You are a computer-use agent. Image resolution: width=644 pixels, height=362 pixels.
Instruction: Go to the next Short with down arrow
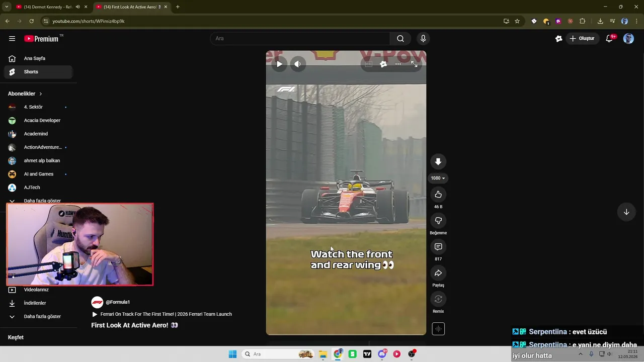coord(626,212)
